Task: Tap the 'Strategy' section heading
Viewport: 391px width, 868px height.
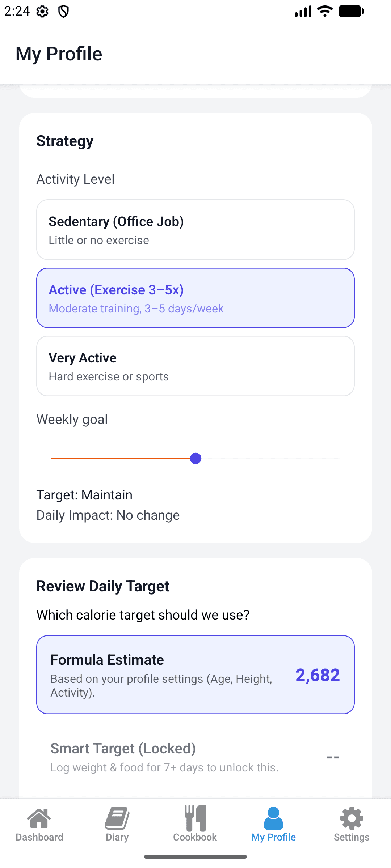Action: coord(64,141)
